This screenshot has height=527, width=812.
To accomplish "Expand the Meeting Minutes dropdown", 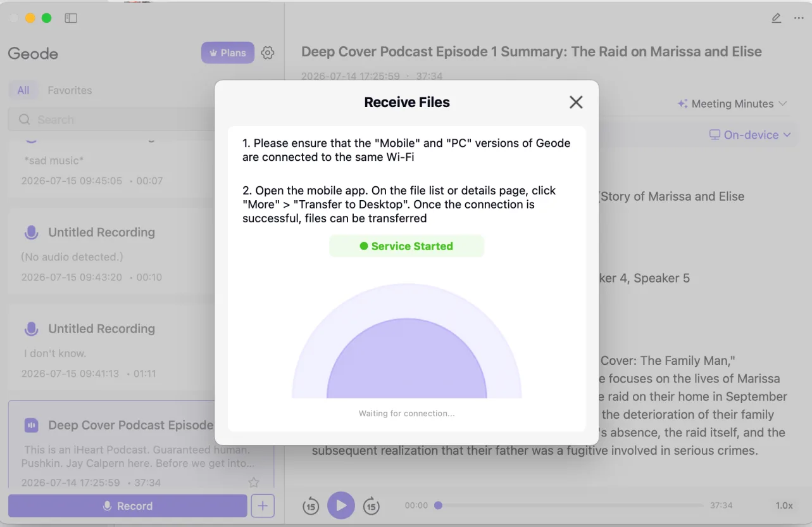I will [732, 103].
